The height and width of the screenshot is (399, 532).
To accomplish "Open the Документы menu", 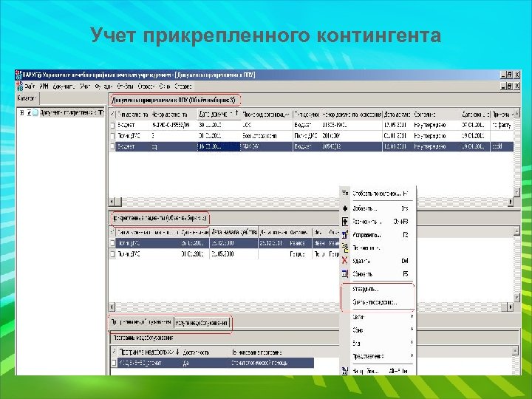I will click(64, 86).
